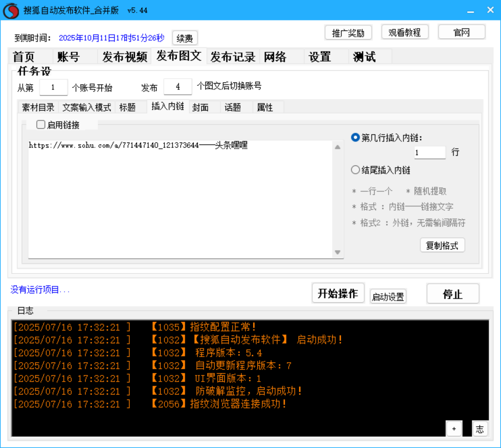Click 观看教程 to watch tutorial
Screen dimensions: 501x448
pyautogui.click(x=405, y=32)
